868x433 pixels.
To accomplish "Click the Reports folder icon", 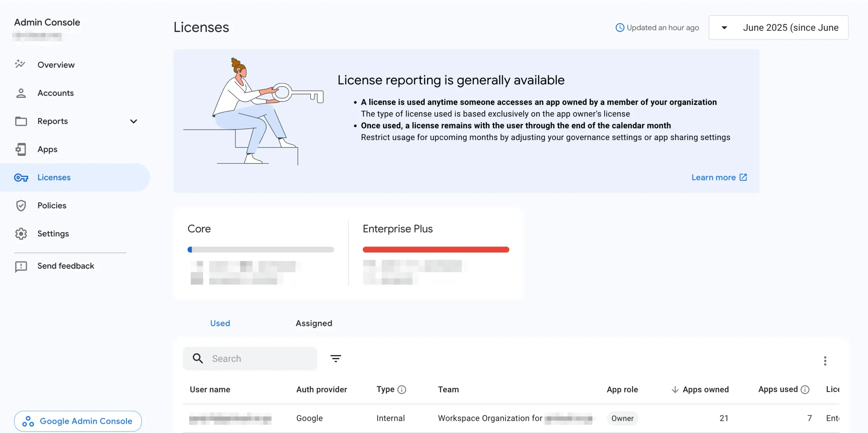I will point(21,121).
